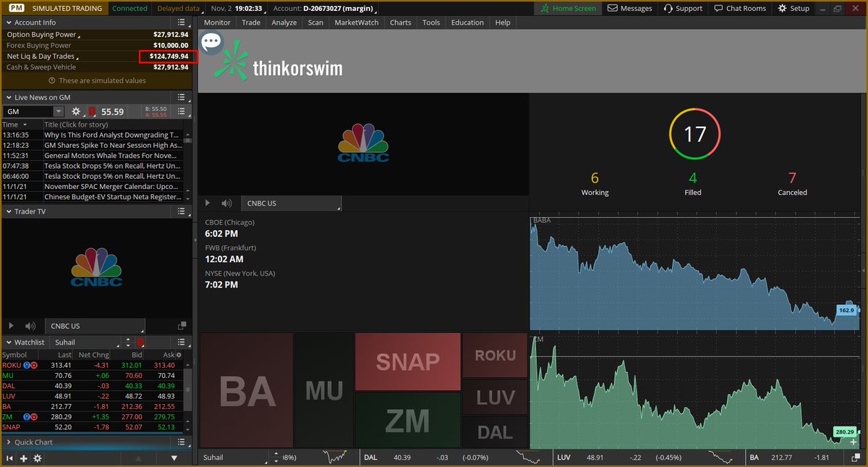Click the BA tile in heat map

(x=247, y=390)
